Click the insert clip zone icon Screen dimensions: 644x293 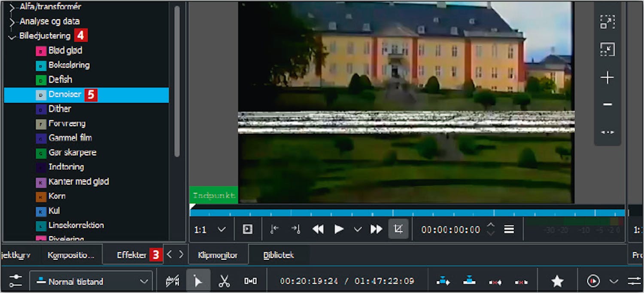pyautogui.click(x=443, y=281)
